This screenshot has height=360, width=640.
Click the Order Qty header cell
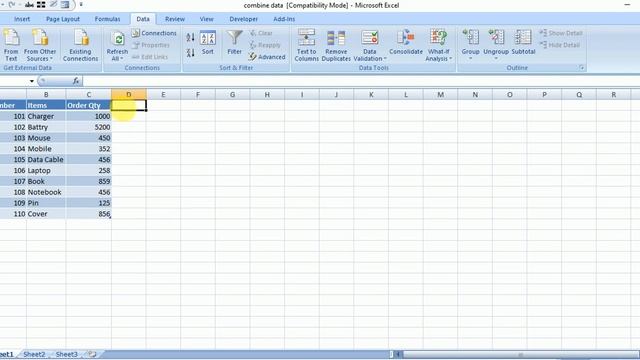coord(89,105)
